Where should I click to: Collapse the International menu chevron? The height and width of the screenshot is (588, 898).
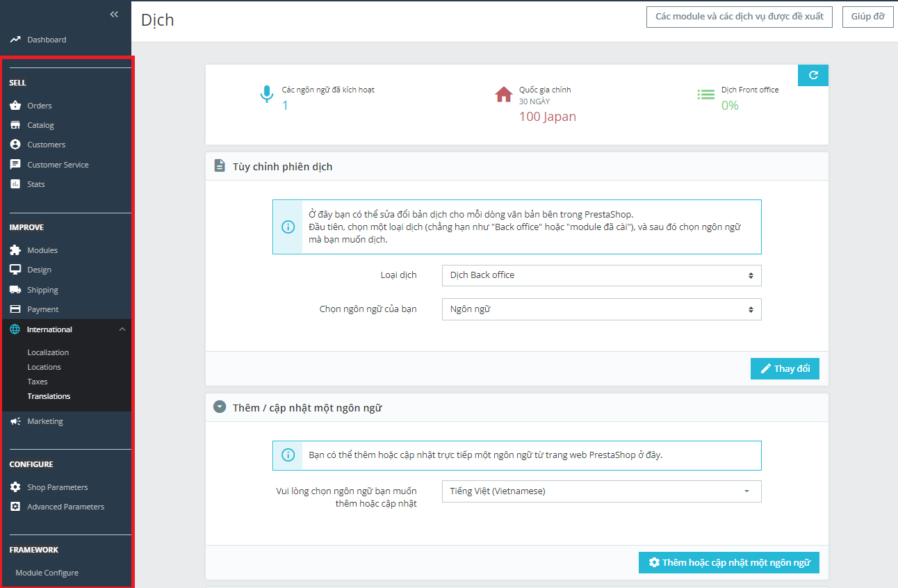click(122, 329)
